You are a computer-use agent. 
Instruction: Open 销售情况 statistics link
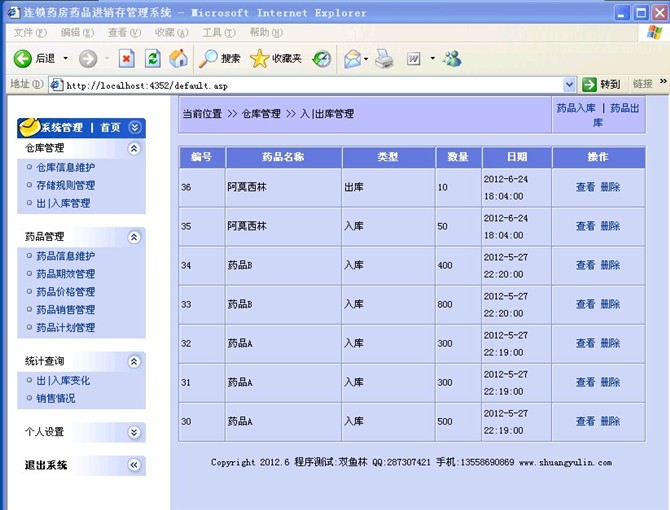(x=56, y=399)
